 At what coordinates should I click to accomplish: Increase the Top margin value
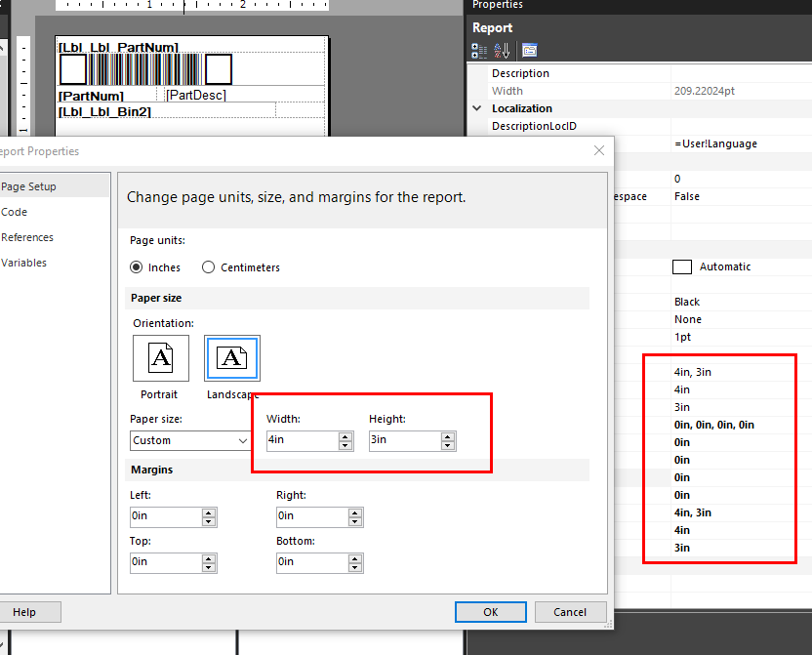click(209, 558)
